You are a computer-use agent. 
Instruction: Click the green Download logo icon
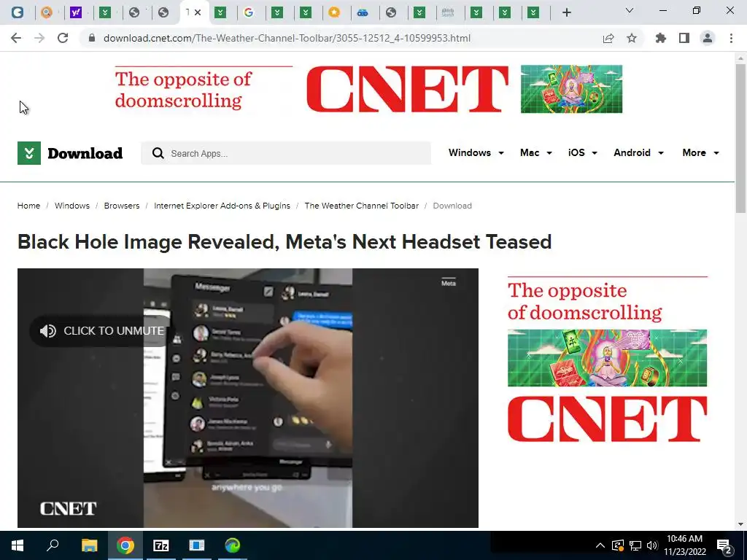tap(29, 153)
